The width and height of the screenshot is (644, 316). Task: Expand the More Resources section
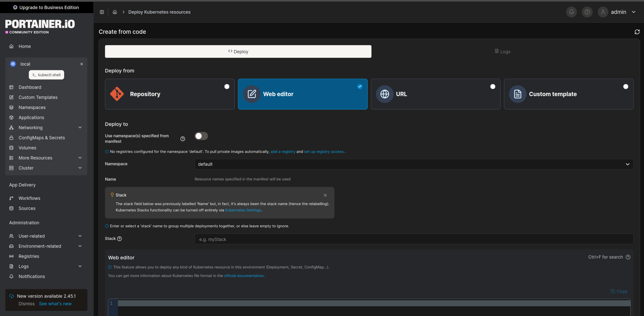tap(80, 158)
